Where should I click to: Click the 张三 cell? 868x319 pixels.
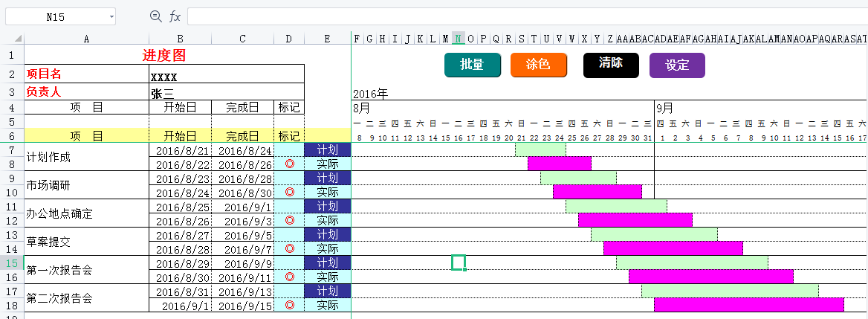pos(227,91)
